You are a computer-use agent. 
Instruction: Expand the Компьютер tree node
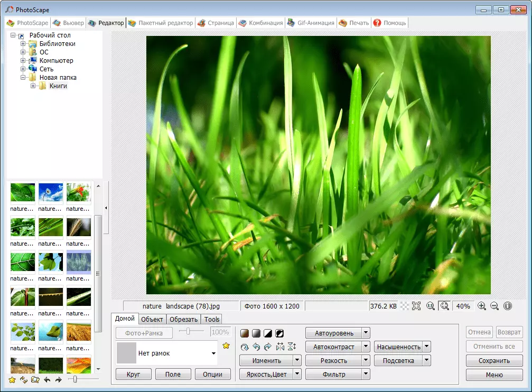point(23,61)
